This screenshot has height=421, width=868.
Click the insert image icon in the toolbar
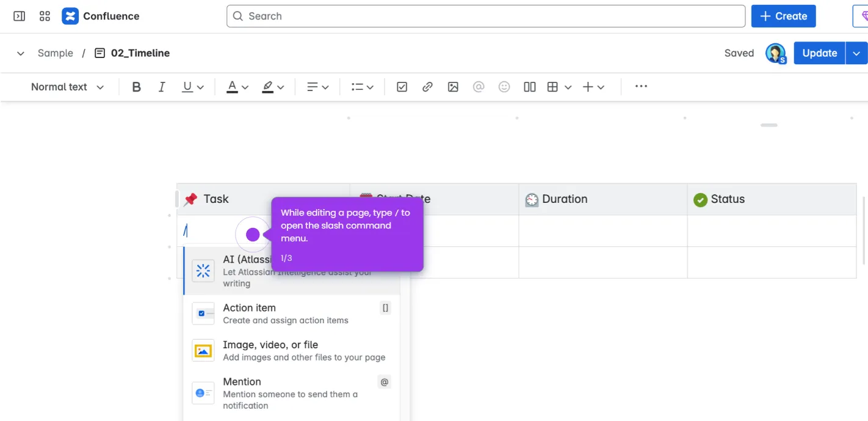[453, 87]
